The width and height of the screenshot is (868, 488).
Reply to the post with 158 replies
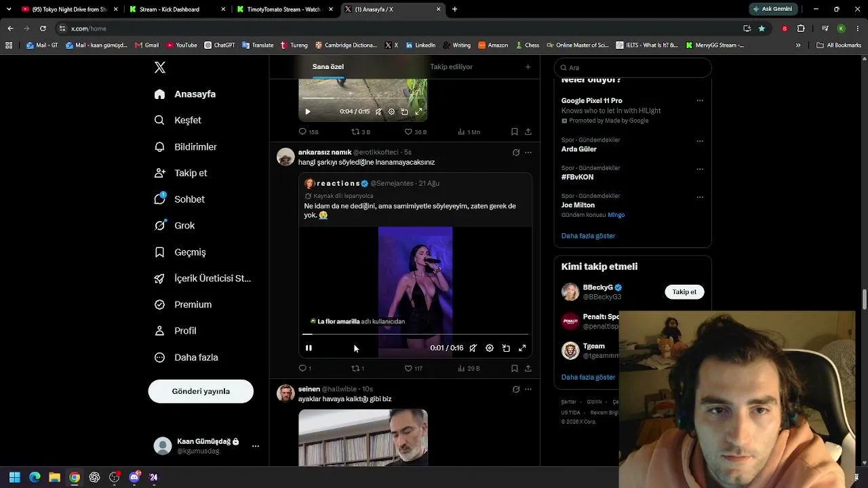309,131
